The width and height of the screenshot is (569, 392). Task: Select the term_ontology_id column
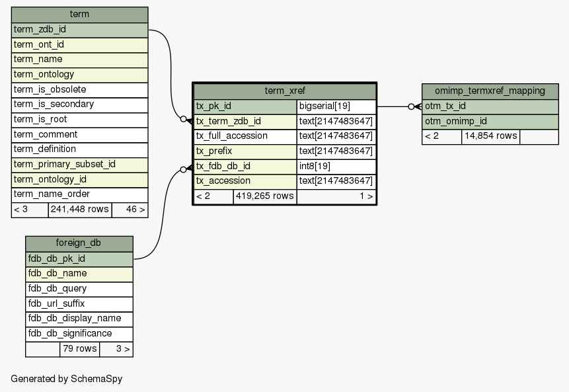(79, 179)
